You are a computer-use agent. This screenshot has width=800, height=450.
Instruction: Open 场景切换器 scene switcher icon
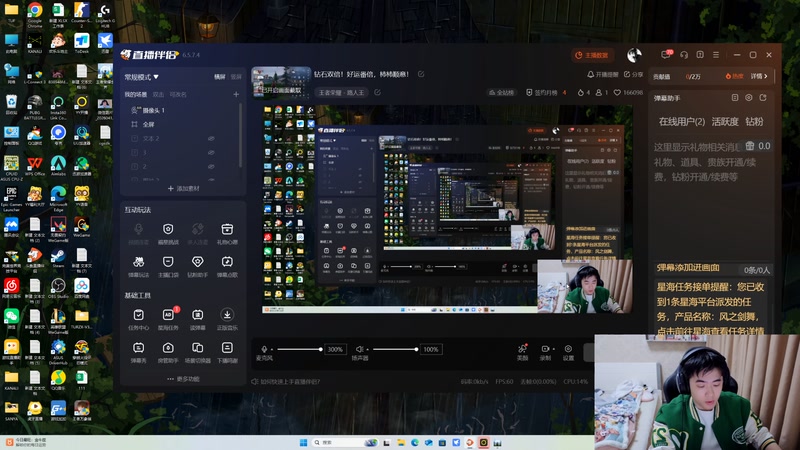coord(197,352)
